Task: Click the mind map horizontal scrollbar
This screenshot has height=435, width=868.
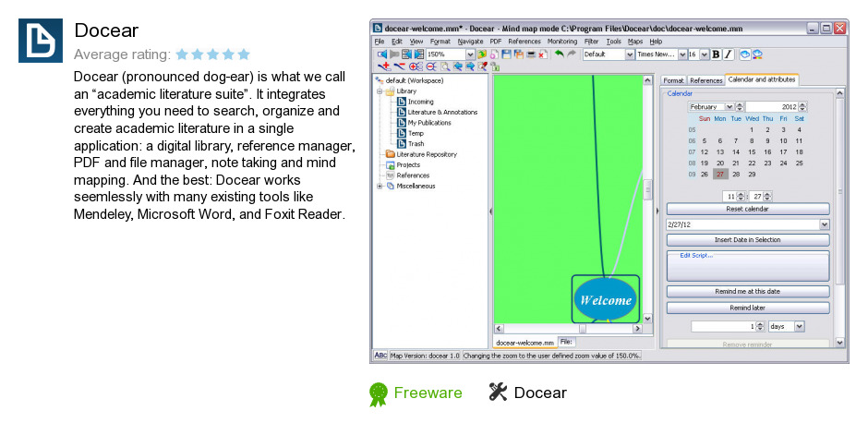Action: pos(568,328)
